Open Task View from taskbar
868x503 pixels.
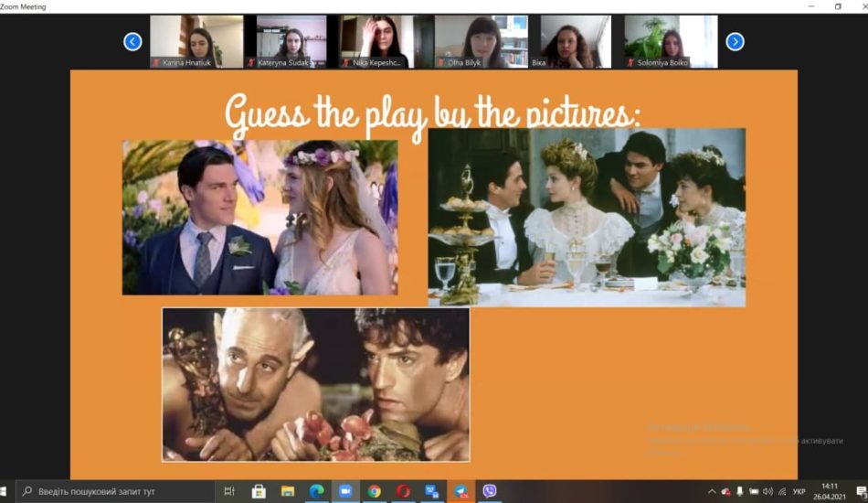pyautogui.click(x=229, y=491)
